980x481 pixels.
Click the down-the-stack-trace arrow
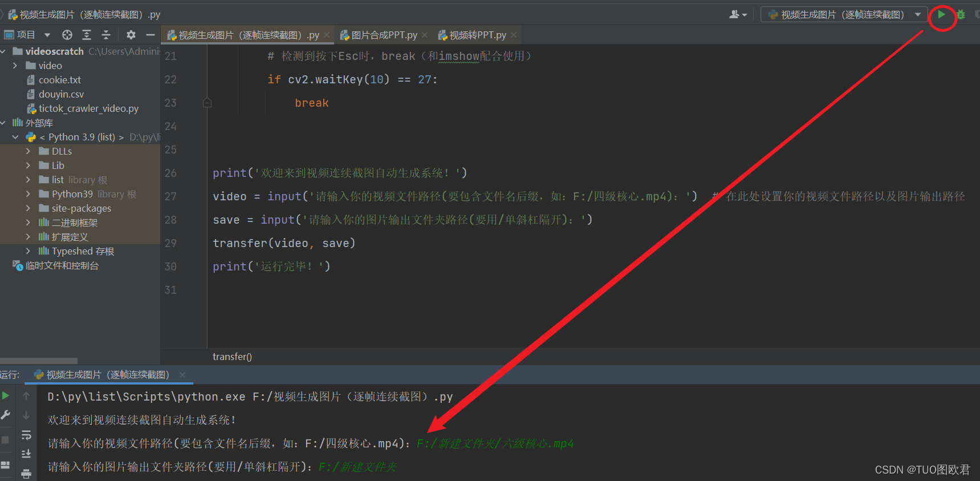coord(26,415)
